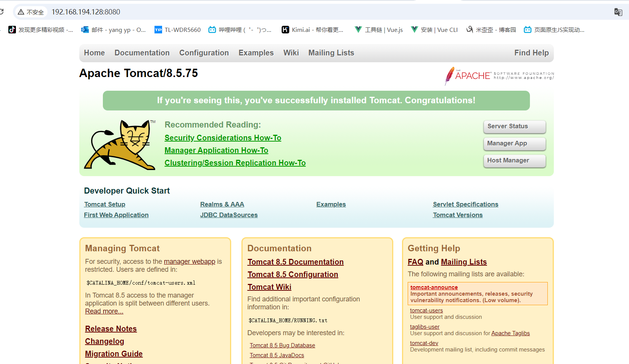Open Tomcat 8.5 JavaDocs link
Screen dimensions: 629x364
coord(277,355)
